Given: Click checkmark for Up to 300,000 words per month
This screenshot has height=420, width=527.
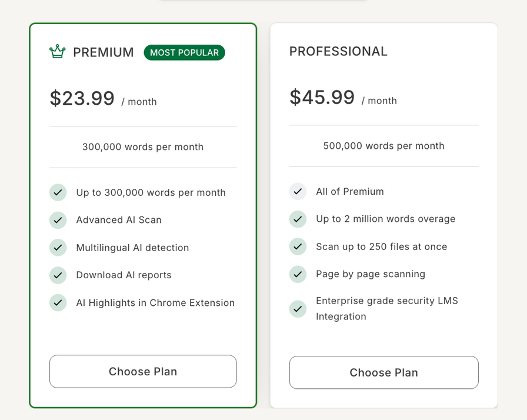Looking at the screenshot, I should tap(58, 192).
